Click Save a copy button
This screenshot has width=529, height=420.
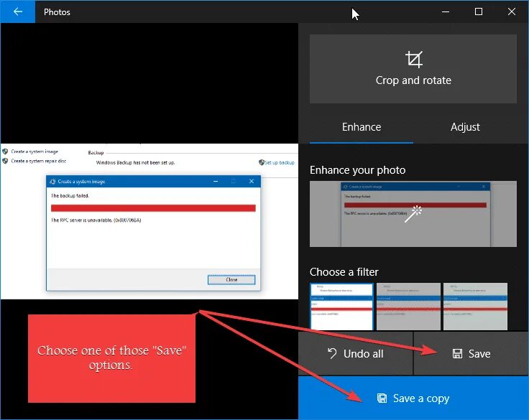pos(413,398)
